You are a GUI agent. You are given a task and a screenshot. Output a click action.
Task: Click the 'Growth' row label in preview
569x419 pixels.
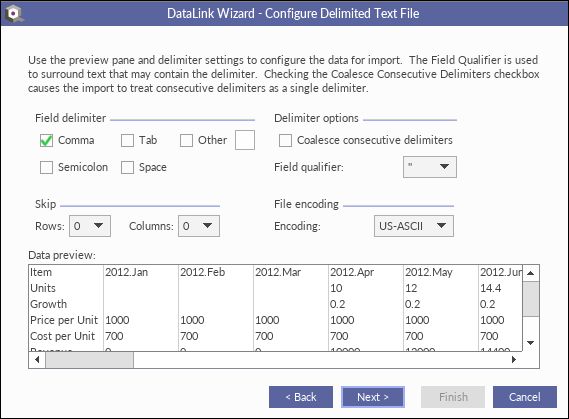49,304
